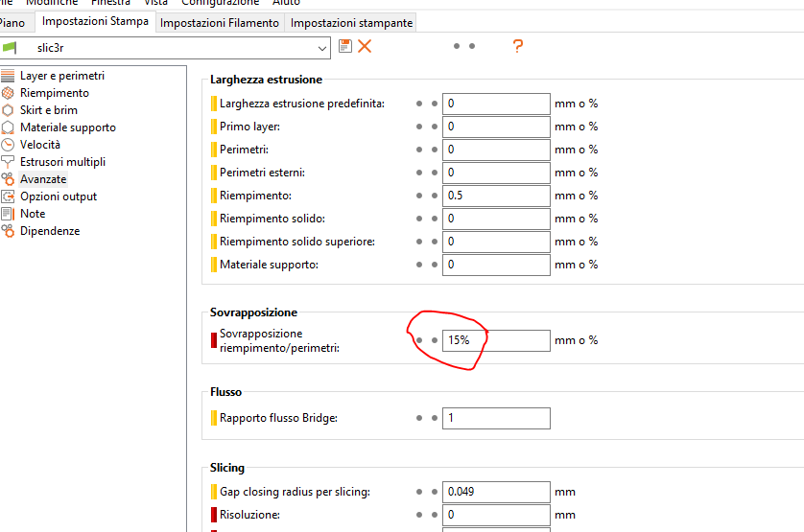Open the Note page in the sidebar
The height and width of the screenshot is (532, 804).
[32, 214]
